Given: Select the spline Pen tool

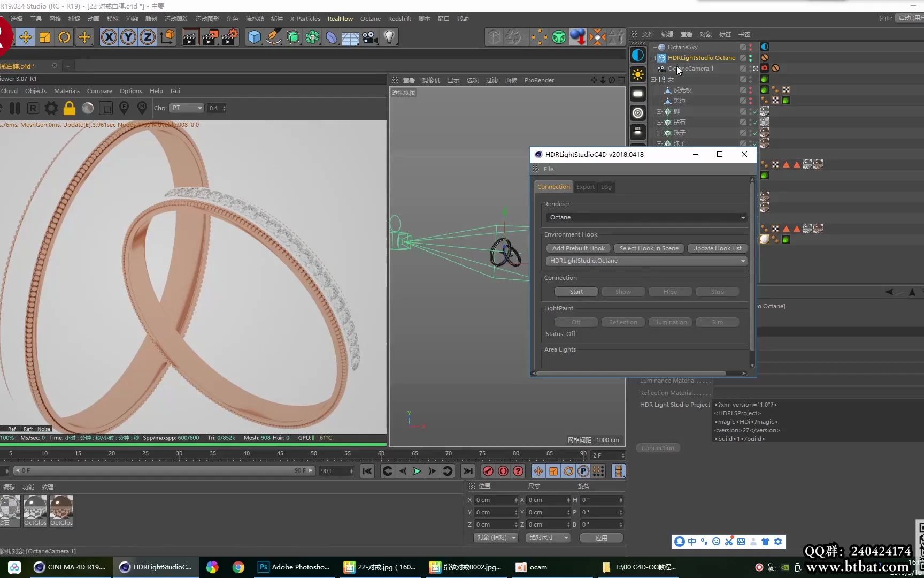Looking at the screenshot, I should [x=274, y=37].
